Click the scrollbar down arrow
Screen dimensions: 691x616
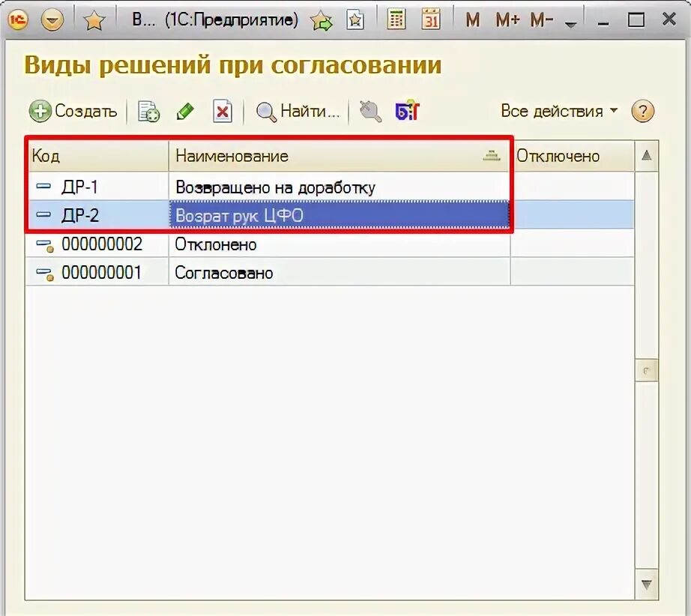click(647, 585)
